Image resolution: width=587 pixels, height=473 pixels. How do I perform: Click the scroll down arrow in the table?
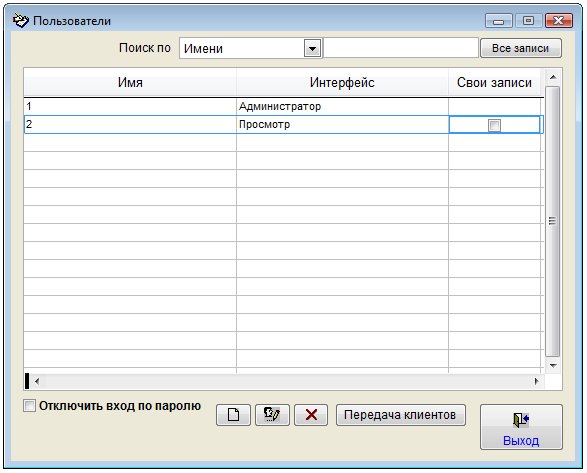[x=553, y=365]
